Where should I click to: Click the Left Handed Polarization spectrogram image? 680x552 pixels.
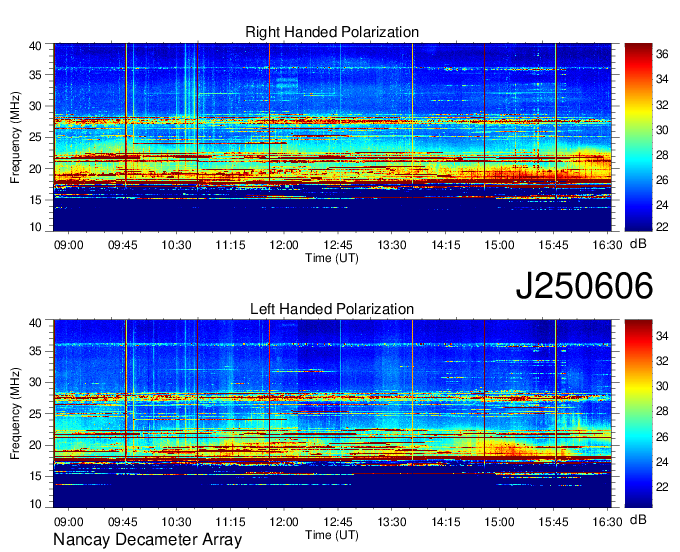pyautogui.click(x=332, y=414)
